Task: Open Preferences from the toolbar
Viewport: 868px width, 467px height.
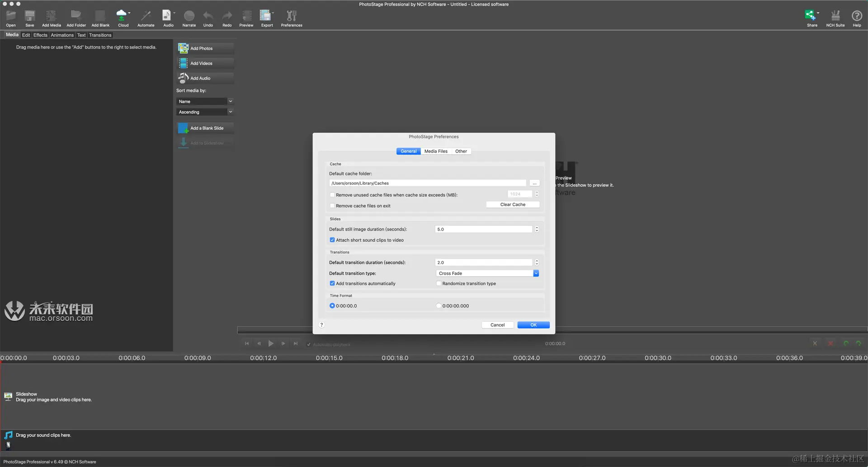Action: [292, 19]
